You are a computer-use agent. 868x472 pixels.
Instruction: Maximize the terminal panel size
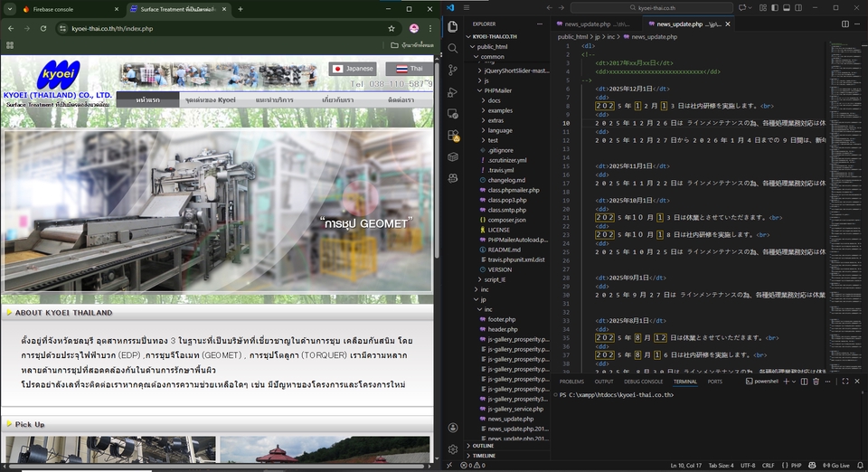845,382
